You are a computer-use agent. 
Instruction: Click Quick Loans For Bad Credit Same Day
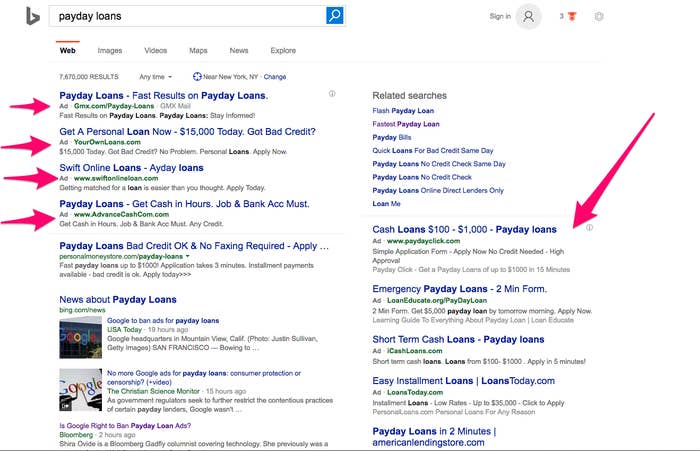click(x=433, y=150)
